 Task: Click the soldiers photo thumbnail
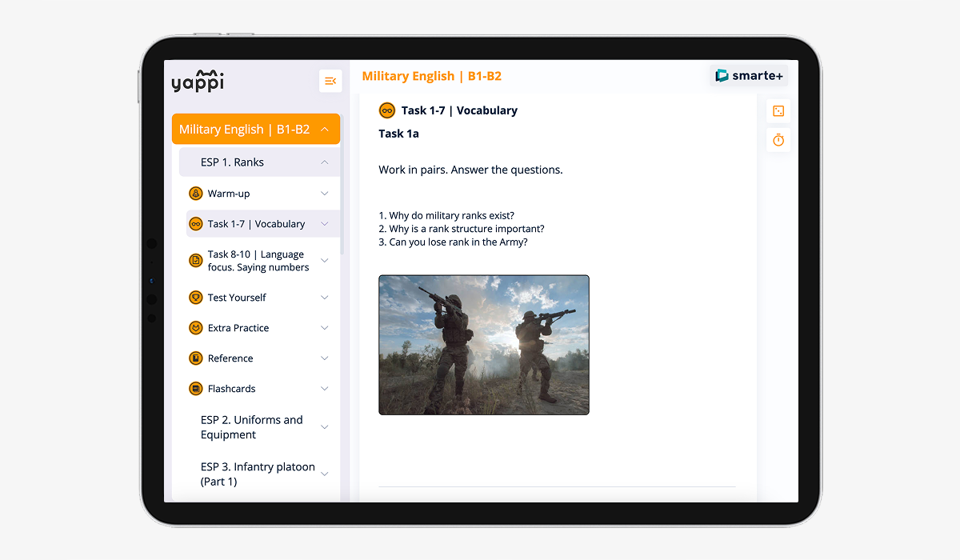pos(483,345)
